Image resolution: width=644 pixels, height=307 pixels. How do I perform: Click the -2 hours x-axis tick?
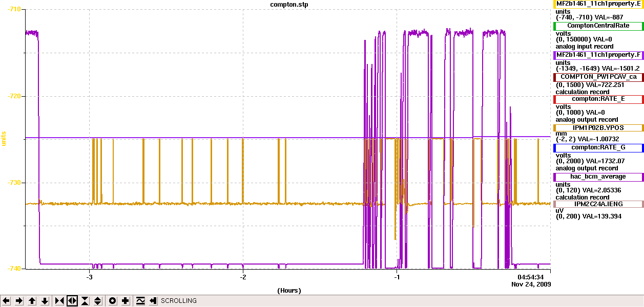pos(243,277)
